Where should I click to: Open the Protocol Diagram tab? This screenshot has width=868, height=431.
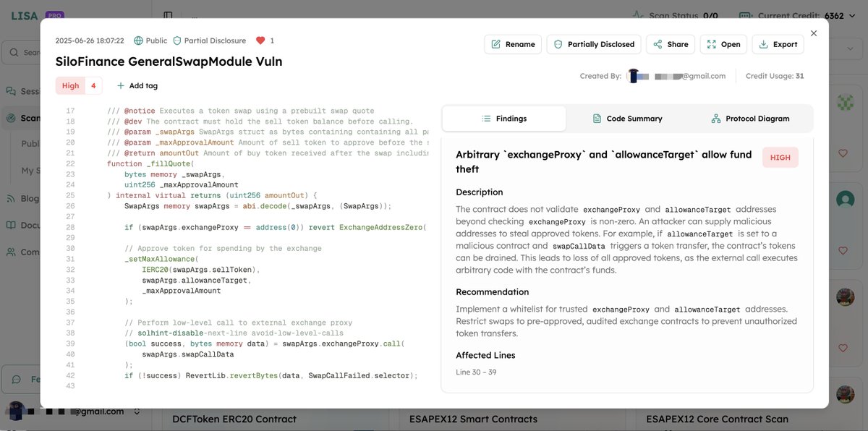pyautogui.click(x=750, y=119)
